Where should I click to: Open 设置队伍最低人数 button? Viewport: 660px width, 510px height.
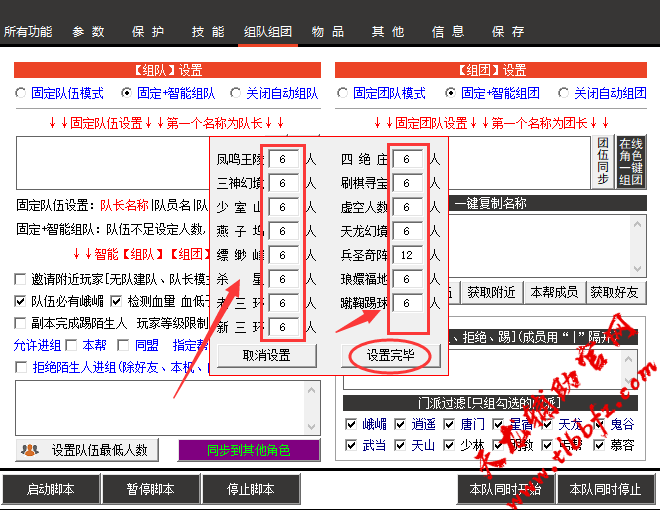[87, 450]
